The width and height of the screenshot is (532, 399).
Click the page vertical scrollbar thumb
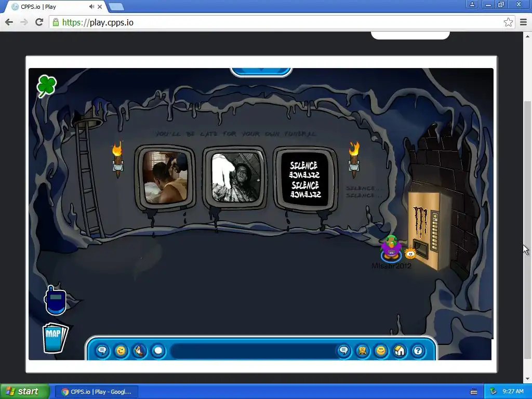click(527, 231)
